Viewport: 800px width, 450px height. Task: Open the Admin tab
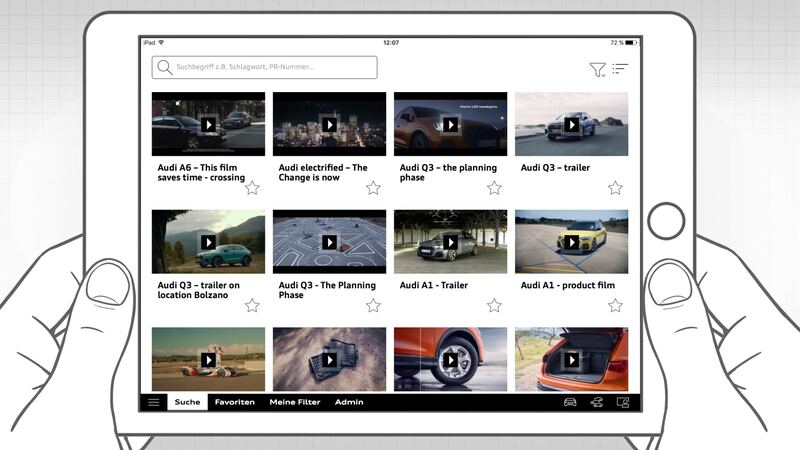[x=349, y=402]
